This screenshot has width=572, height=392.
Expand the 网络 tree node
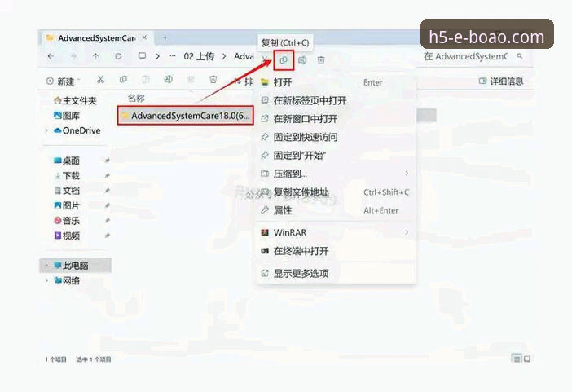[46, 280]
